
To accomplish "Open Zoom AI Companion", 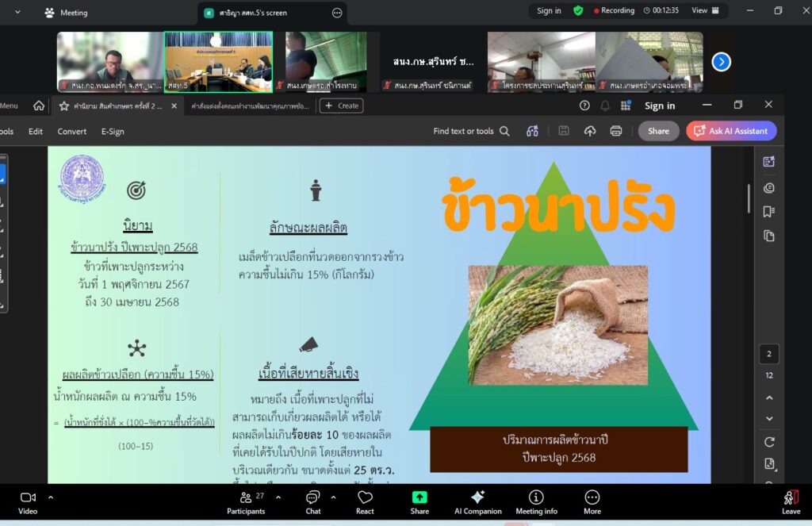I will tap(477, 501).
